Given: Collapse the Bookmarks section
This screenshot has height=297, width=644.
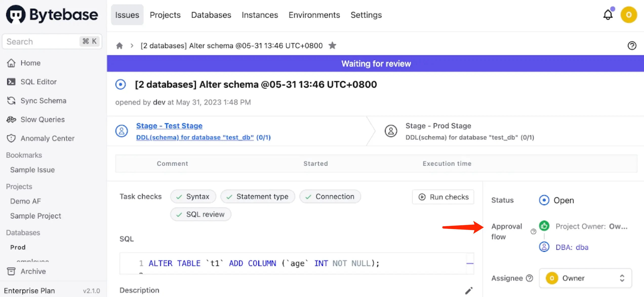Looking at the screenshot, I should (x=24, y=155).
